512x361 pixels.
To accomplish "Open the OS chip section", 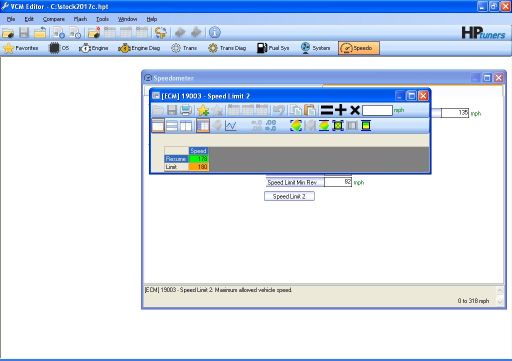I will point(59,48).
